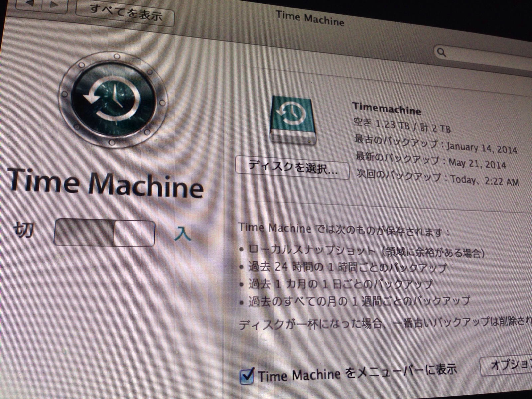Click the Time Machine window title
532x399 pixels.
[x=310, y=19]
